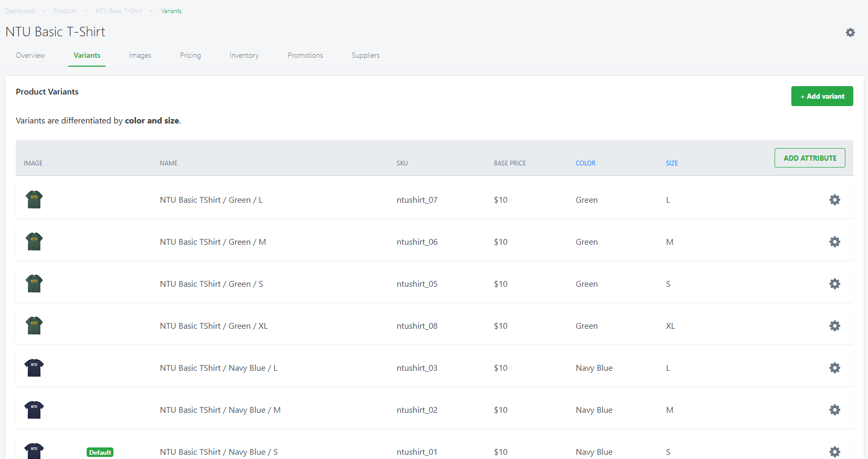Click the SIZE column header link
868x459 pixels.
[x=672, y=163]
